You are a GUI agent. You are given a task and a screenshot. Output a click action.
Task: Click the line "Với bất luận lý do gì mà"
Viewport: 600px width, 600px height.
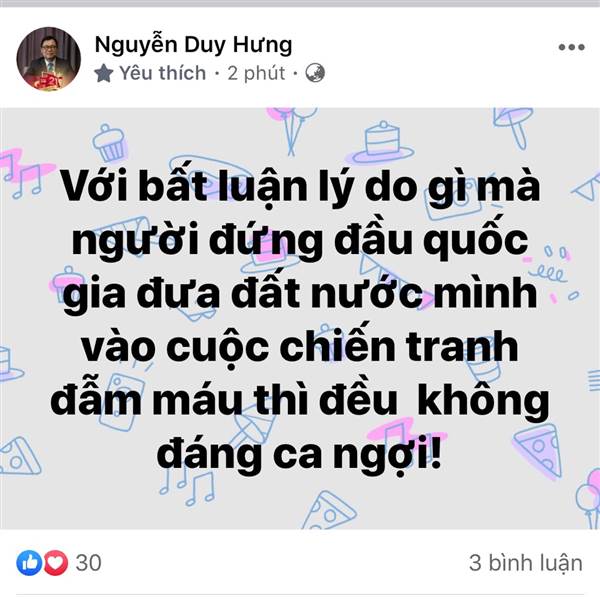(300, 189)
